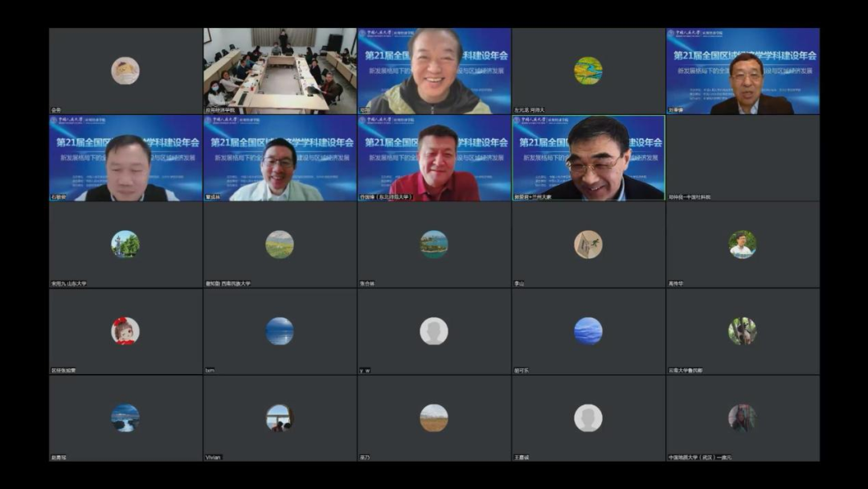The image size is (868, 489).
Task: Click the 左元龙 colorful field avatar
Action: [588, 71]
